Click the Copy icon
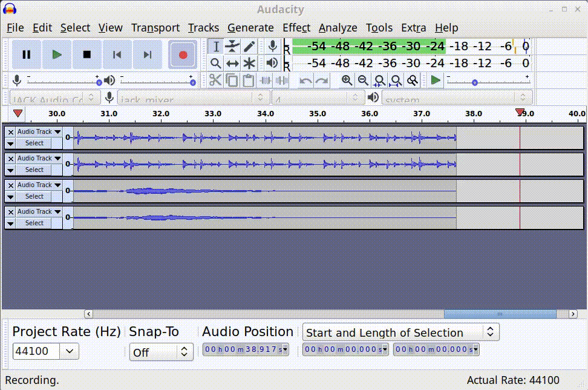 tap(232, 81)
